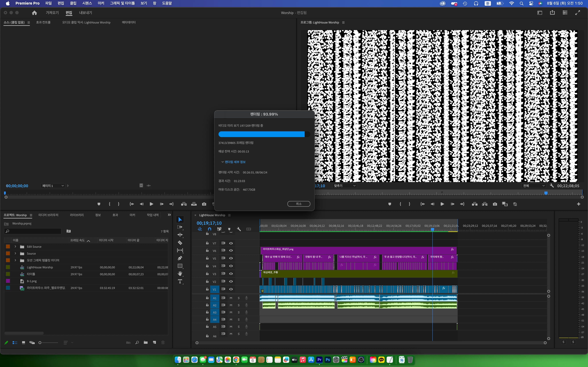Click Export Frame camera in Program monitor
This screenshot has width=588, height=367.
[495, 204]
